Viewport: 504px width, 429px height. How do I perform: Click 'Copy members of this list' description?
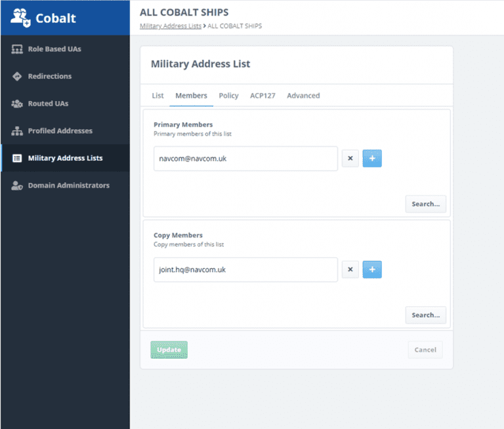coord(189,245)
